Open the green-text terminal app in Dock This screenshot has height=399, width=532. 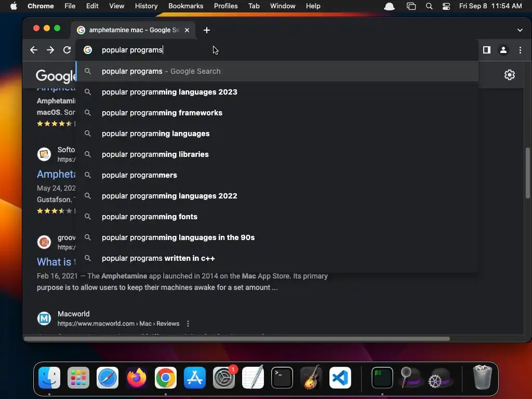point(382,378)
